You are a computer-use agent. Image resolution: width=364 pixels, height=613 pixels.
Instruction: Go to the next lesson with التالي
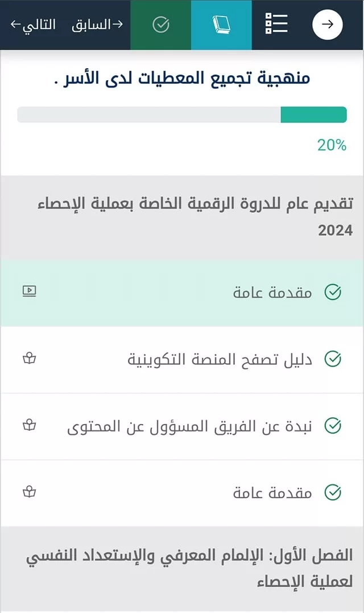[x=33, y=24]
